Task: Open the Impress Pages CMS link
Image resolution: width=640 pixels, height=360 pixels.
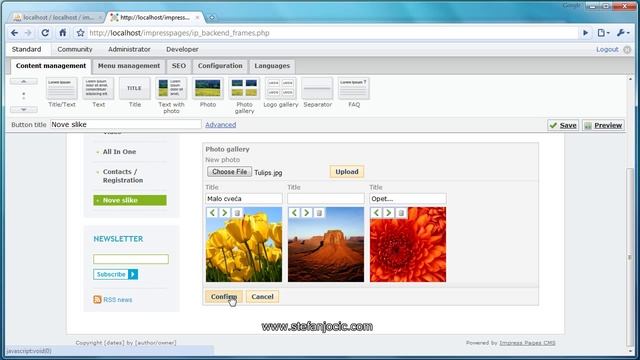Action: 527,343
